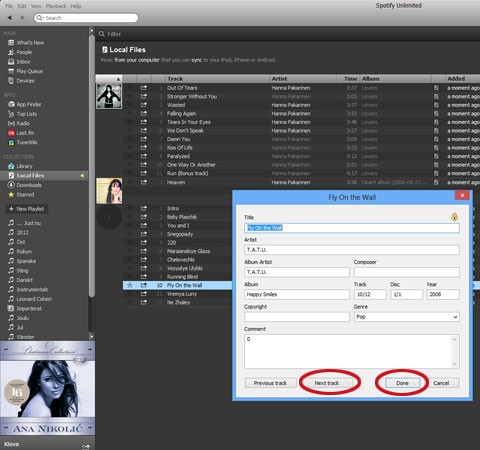Screen dimensions: 480x450
Task: Create a New Playlist
Action: pos(27,209)
